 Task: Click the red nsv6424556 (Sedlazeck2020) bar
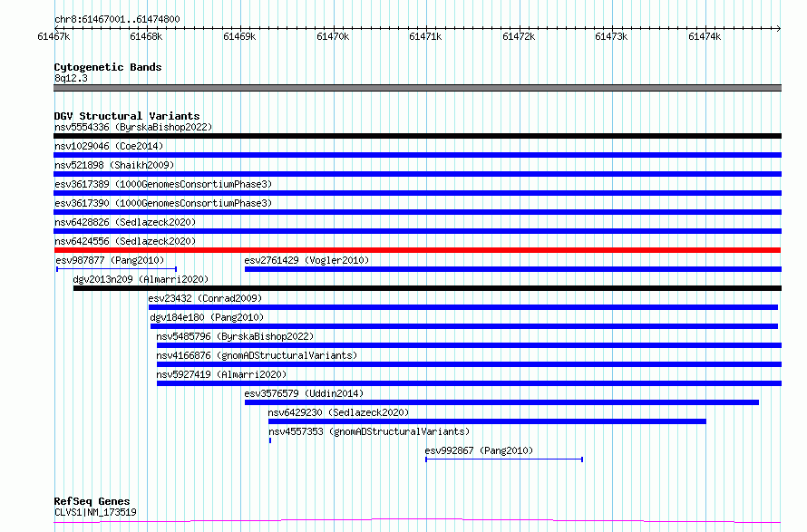(x=417, y=250)
